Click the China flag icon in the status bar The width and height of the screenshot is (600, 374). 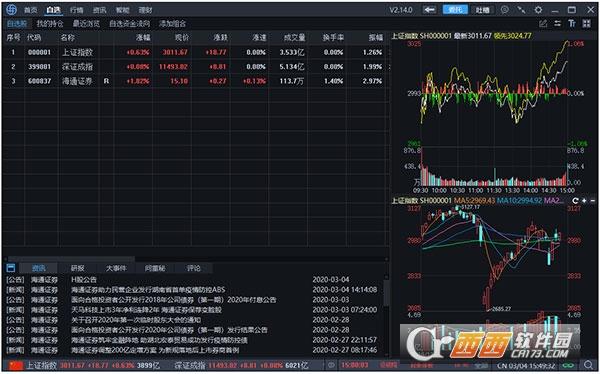tap(16, 365)
